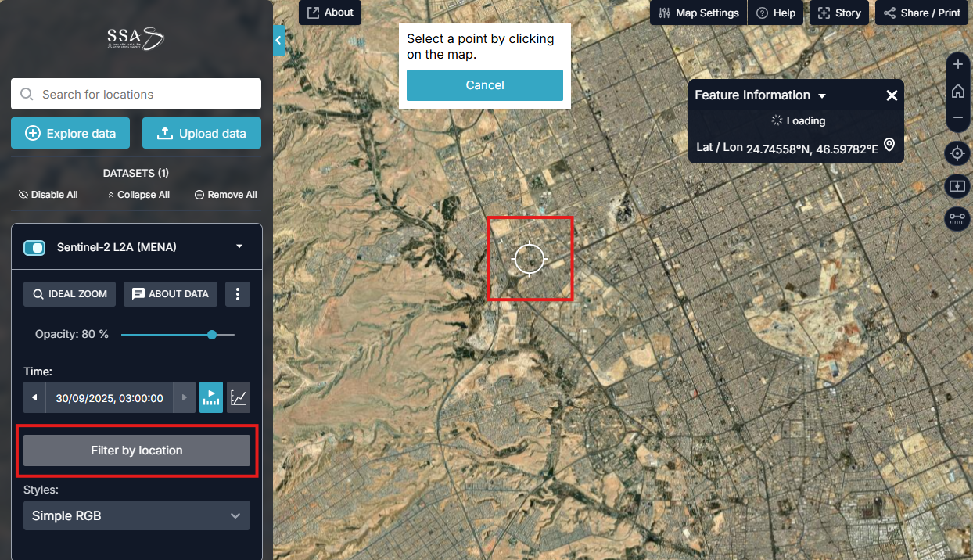This screenshot has width=973, height=560.
Task: Adjust the Opacity slider handle
Action: click(x=212, y=335)
